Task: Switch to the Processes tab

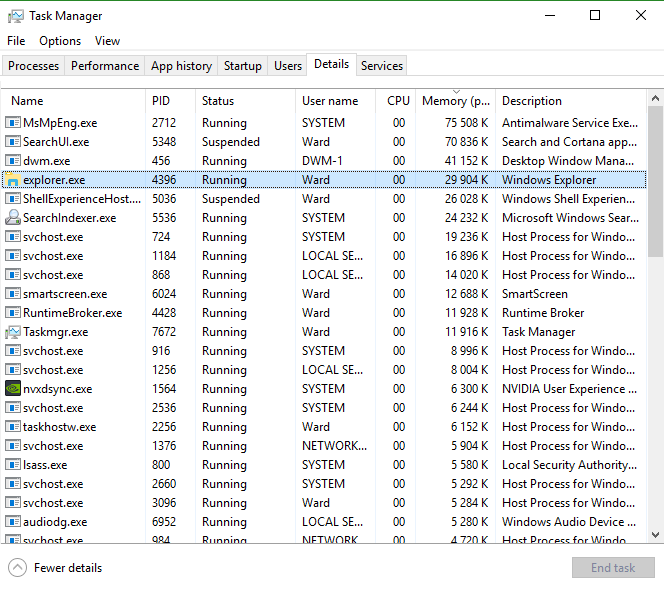Action: [x=33, y=66]
